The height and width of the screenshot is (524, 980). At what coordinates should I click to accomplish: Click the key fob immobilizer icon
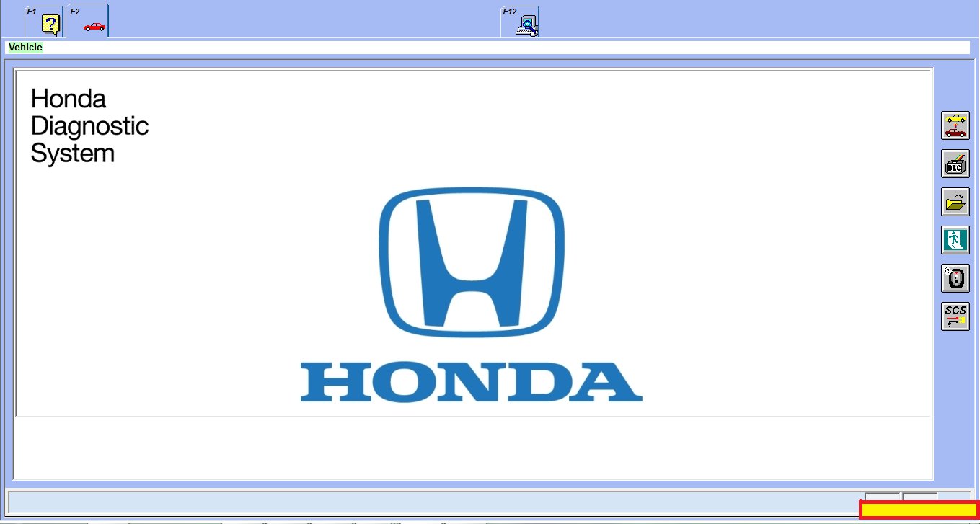pyautogui.click(x=955, y=278)
